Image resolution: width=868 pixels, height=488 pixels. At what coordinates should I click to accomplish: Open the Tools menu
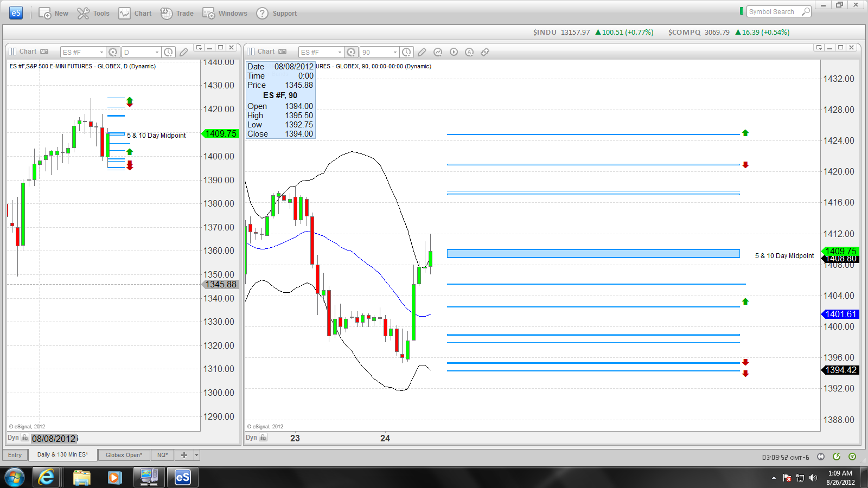pos(93,14)
